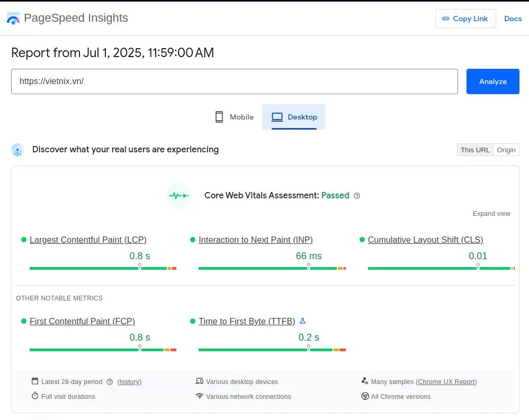The height and width of the screenshot is (420, 529).
Task: Select the Desktop tab
Action: pyautogui.click(x=294, y=117)
